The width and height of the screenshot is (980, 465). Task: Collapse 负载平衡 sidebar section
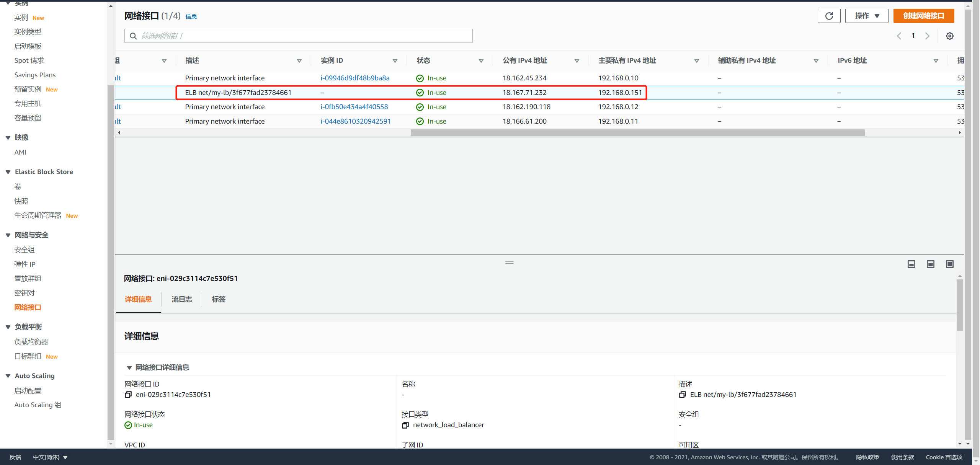coord(8,327)
